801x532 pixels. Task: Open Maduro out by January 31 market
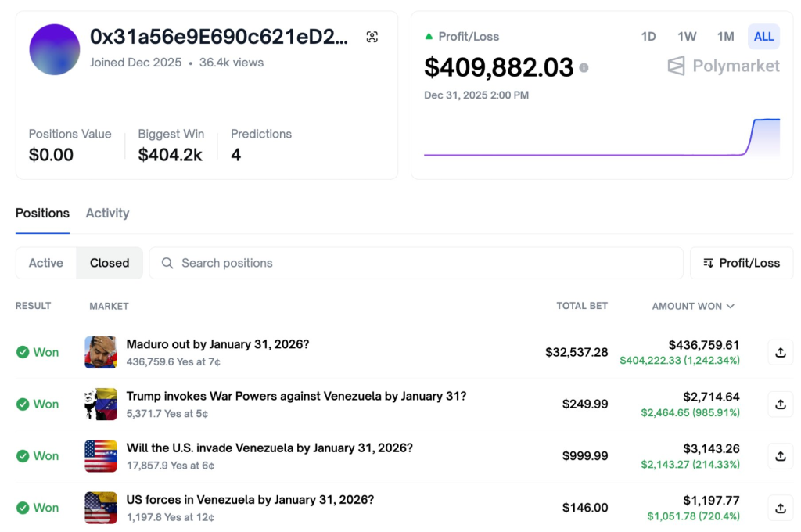pos(217,344)
